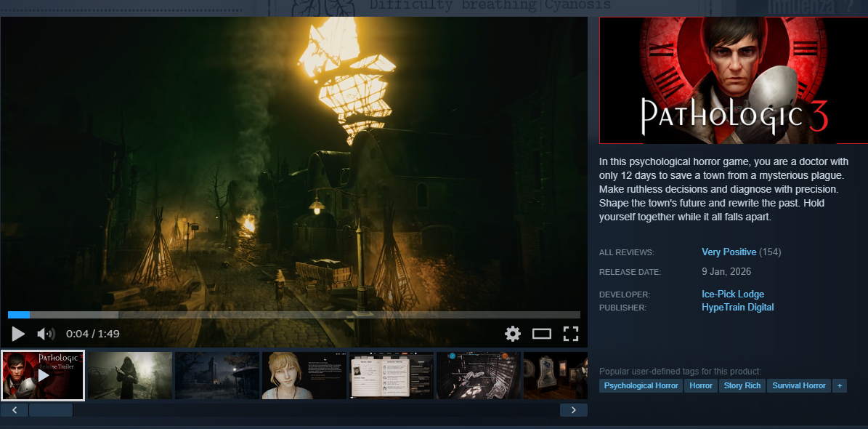
Task: Go to next thumbnails with right arrow
Action: point(574,410)
